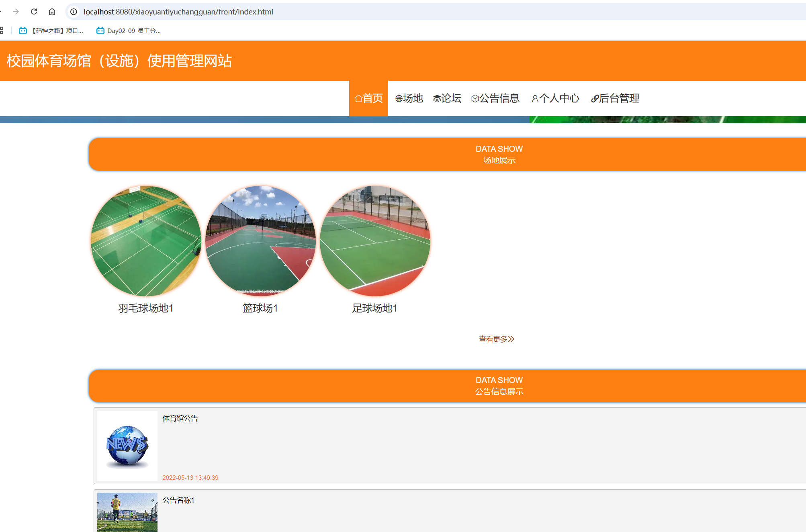Open the 羽毛球场地1 round image
Image resolution: width=806 pixels, height=532 pixels.
(146, 241)
